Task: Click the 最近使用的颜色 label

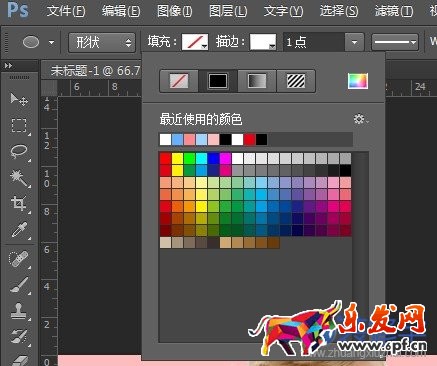Action: point(201,119)
